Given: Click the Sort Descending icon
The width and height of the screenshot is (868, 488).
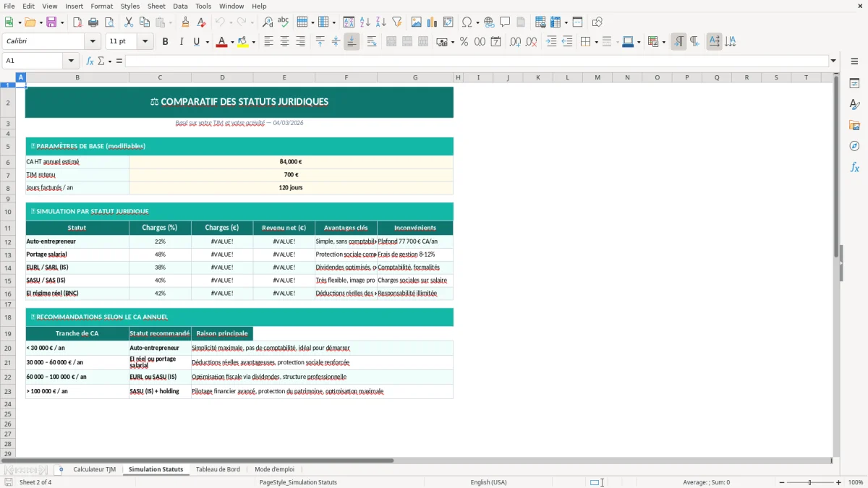Looking at the screenshot, I should pos(381,22).
